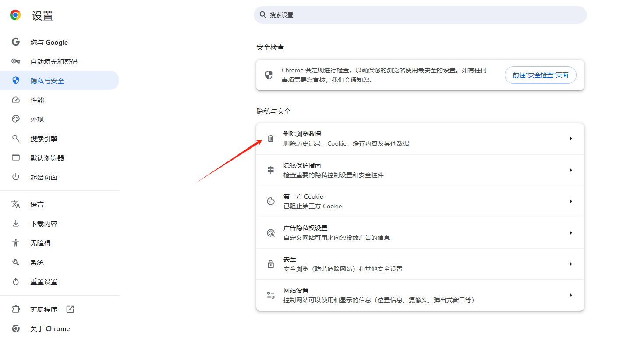This screenshot has height=364, width=644.
Task: Expand the 第三方 Cookie row arrow
Action: tap(571, 201)
